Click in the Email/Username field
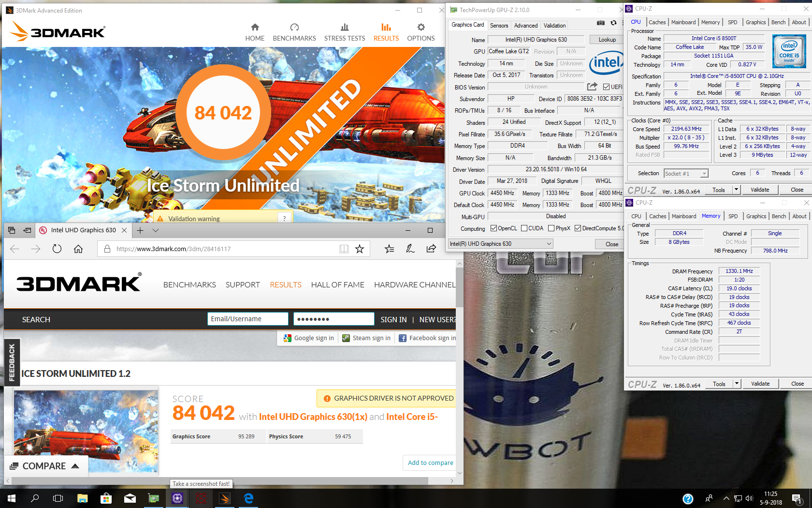This screenshot has height=508, width=812. point(248,319)
